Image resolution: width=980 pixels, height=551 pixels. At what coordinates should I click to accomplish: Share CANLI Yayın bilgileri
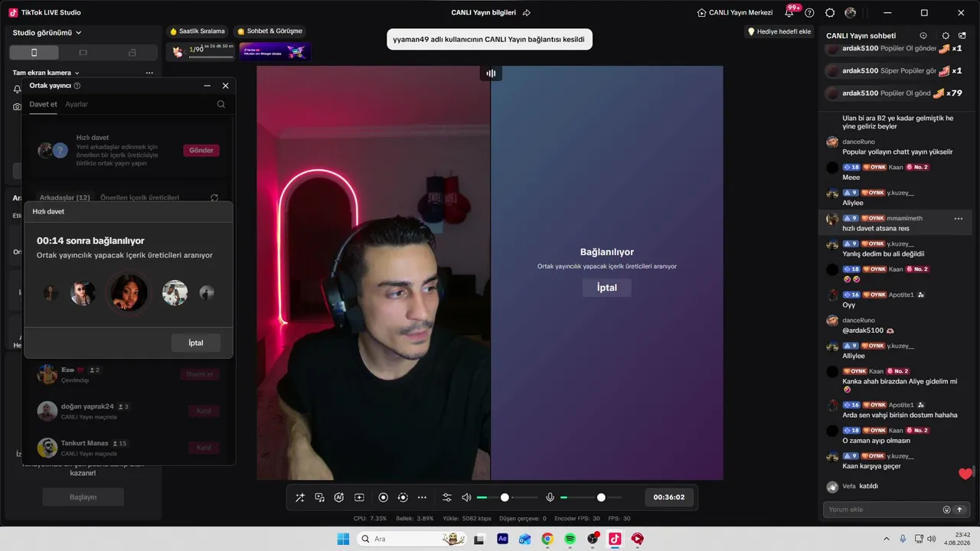pyautogui.click(x=527, y=13)
